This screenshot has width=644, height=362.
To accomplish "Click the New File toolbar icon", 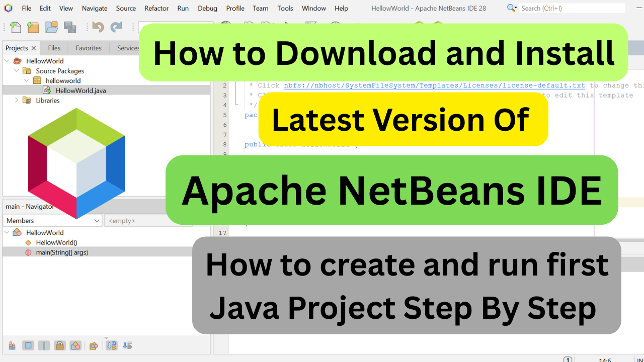I will tap(16, 28).
